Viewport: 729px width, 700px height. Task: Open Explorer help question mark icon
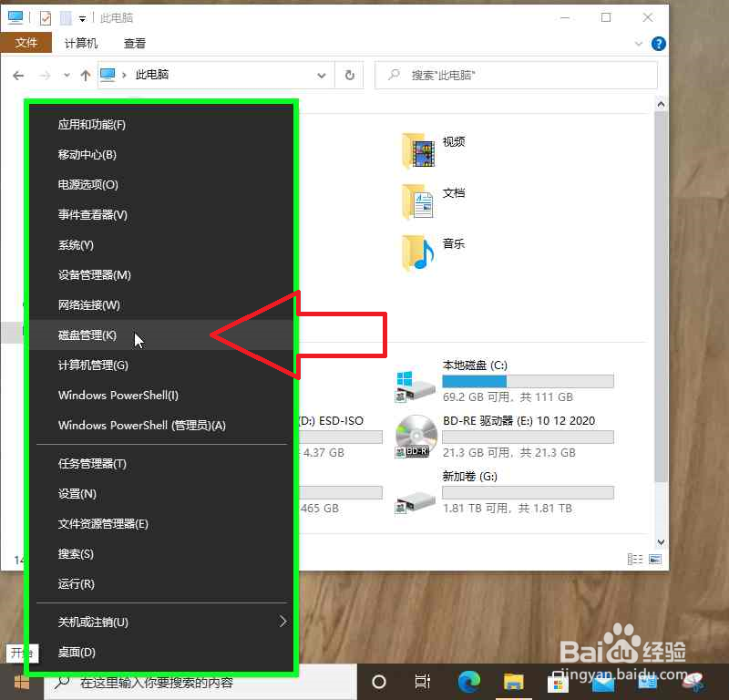tap(658, 44)
